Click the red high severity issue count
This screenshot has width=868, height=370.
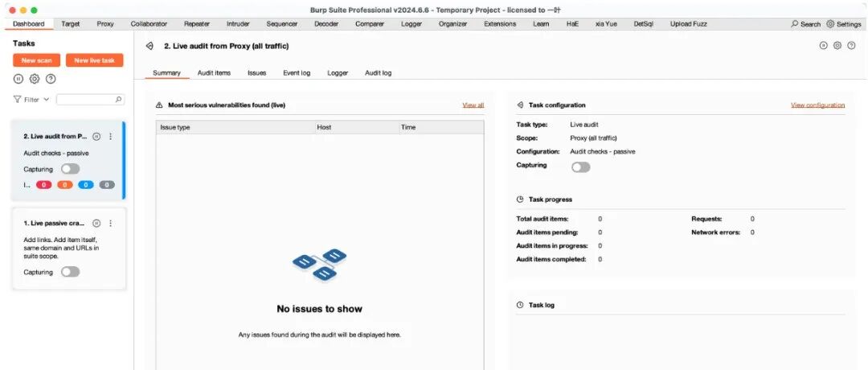(43, 185)
